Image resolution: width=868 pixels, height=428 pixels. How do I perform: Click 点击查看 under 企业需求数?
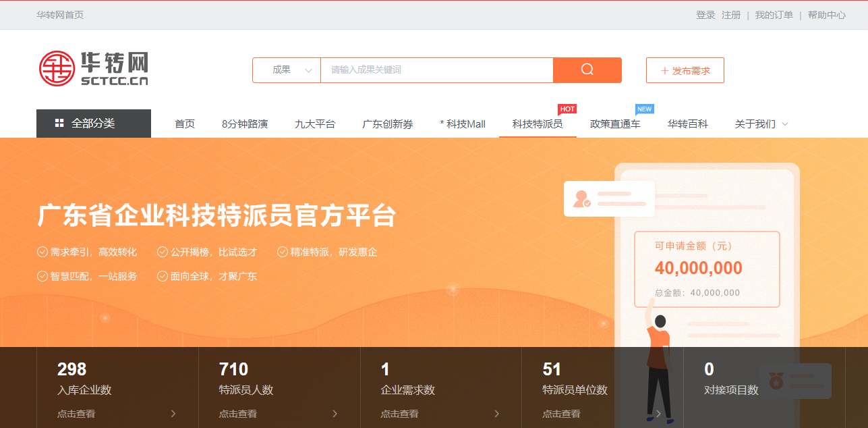400,414
